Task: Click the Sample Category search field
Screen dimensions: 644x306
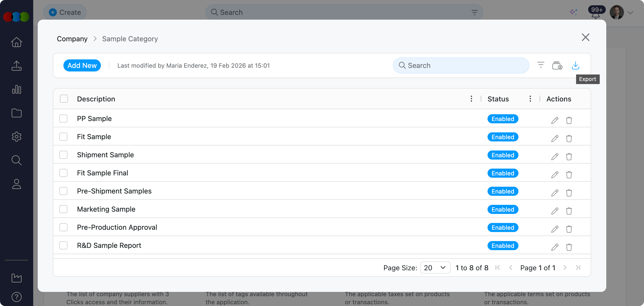Action: click(x=461, y=65)
